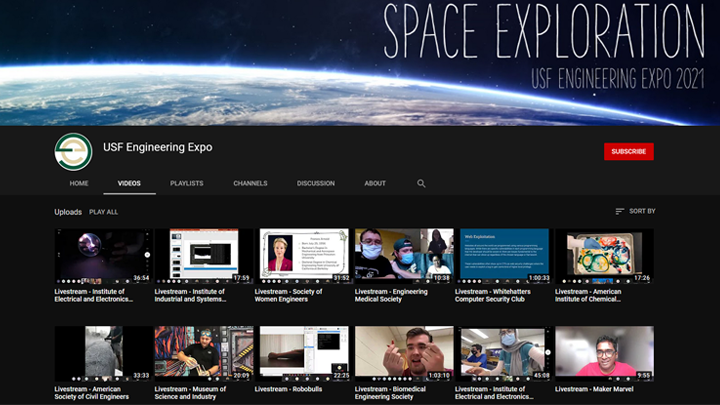The image size is (720, 405).
Task: Click title 'Livestream - Engineering Medical Society'
Action: pos(391,295)
